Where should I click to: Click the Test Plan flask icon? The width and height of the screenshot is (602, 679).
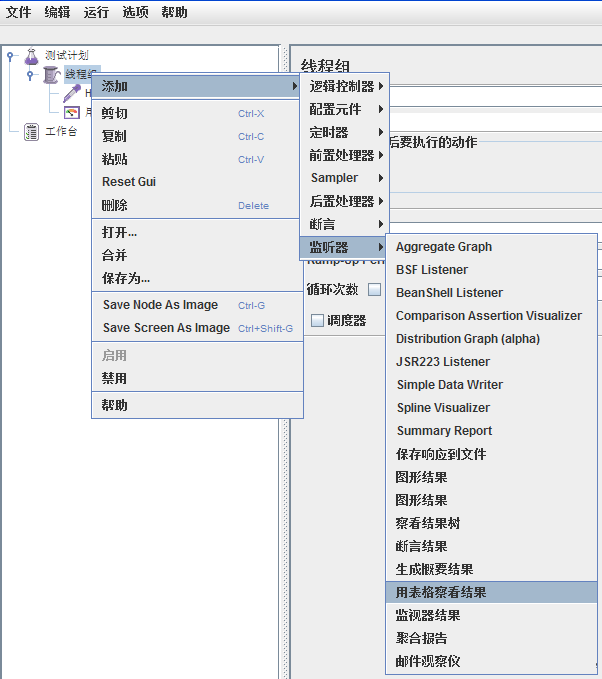point(31,56)
